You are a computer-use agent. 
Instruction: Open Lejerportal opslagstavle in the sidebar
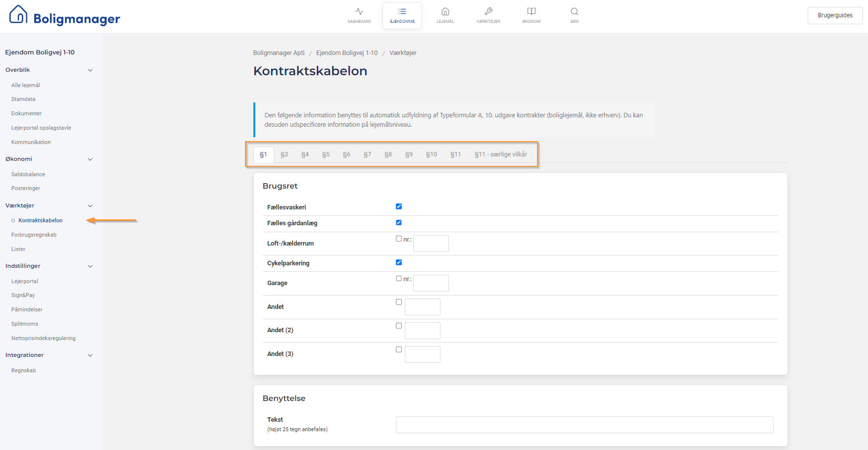(41, 128)
